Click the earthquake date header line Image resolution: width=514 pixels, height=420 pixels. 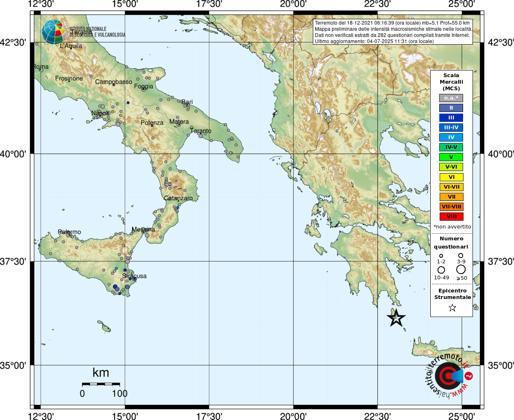tap(392, 23)
